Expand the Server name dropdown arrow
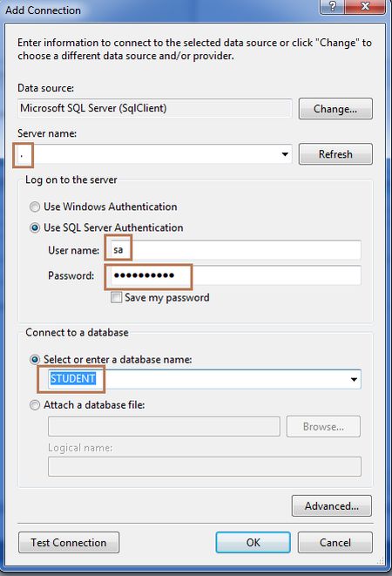Image resolution: width=392 pixels, height=576 pixels. 285,154
